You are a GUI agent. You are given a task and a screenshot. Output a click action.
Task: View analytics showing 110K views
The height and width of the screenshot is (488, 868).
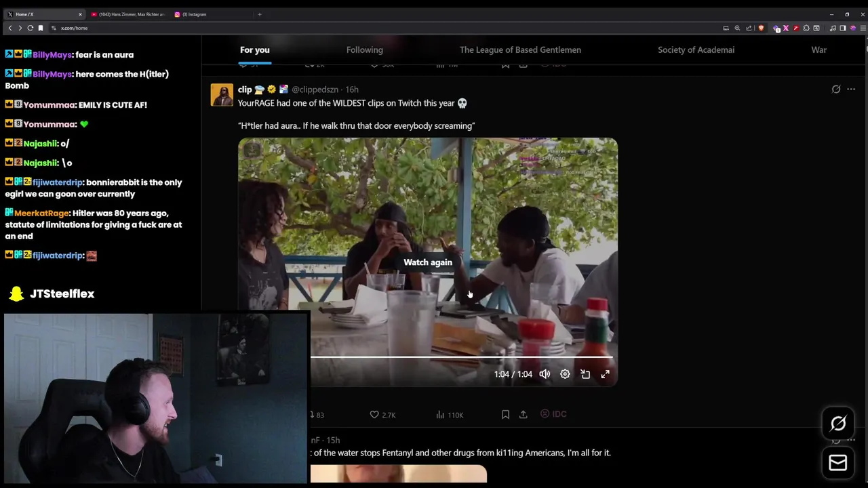(450, 415)
